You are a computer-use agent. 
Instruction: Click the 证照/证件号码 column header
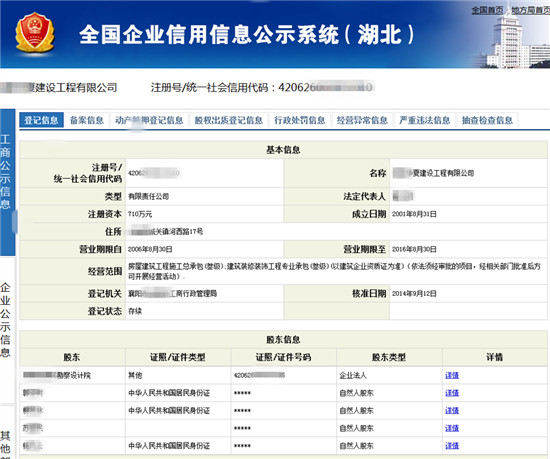click(283, 357)
